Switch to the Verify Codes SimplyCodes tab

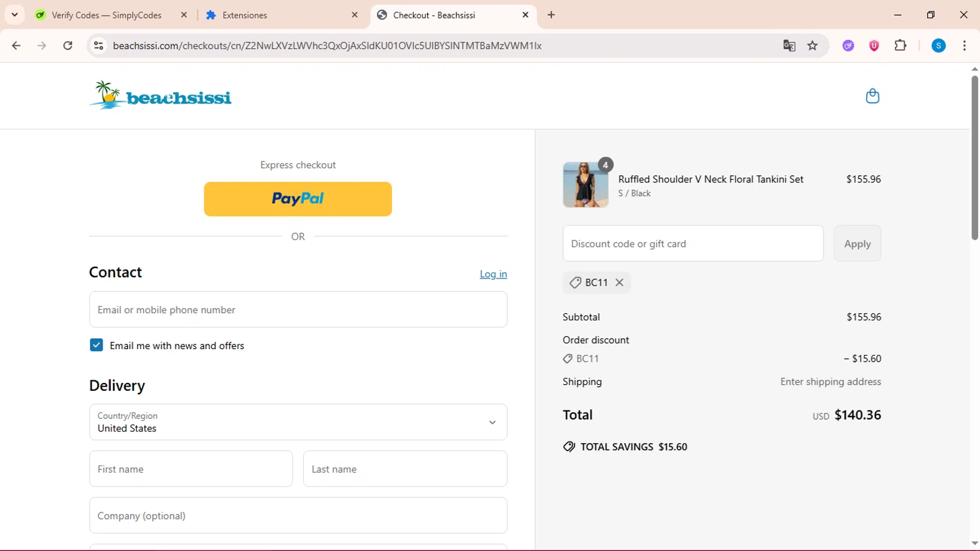[106, 15]
